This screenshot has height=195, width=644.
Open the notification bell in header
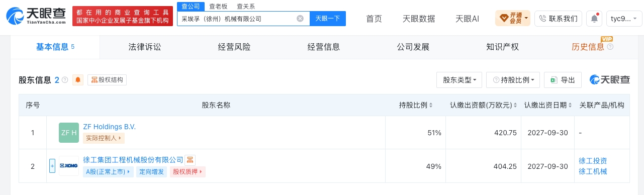[595, 19]
